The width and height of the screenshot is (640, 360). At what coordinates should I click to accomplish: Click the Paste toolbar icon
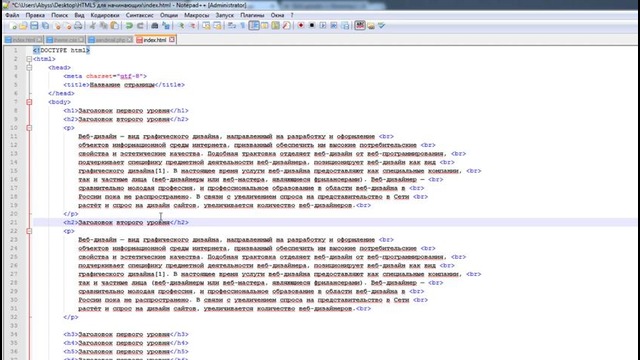point(115,26)
